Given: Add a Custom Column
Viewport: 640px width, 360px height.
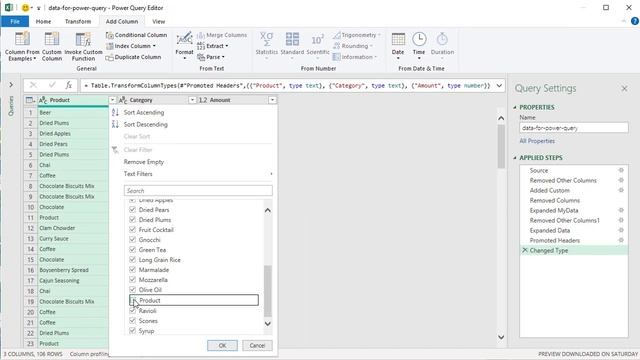Looking at the screenshot, I should (x=52, y=47).
